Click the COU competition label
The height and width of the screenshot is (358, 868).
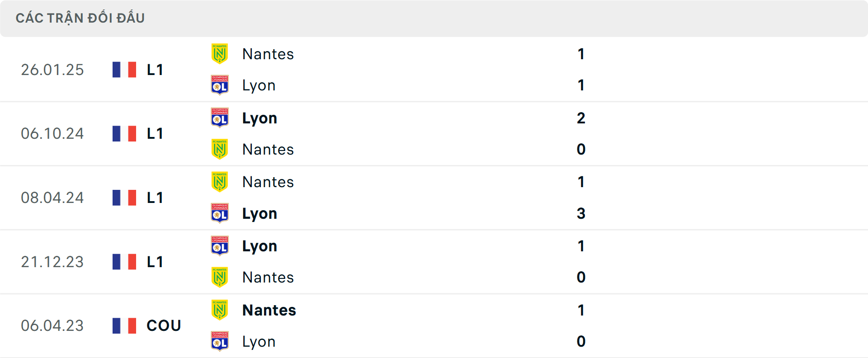(163, 325)
